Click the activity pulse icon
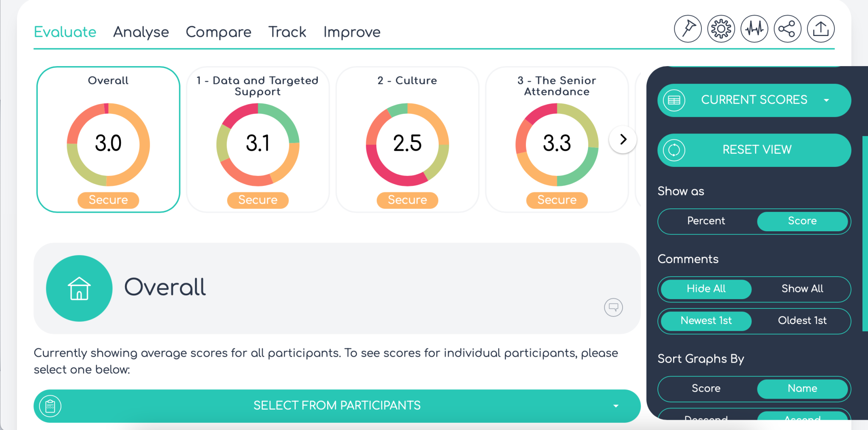868x430 pixels. (x=754, y=28)
